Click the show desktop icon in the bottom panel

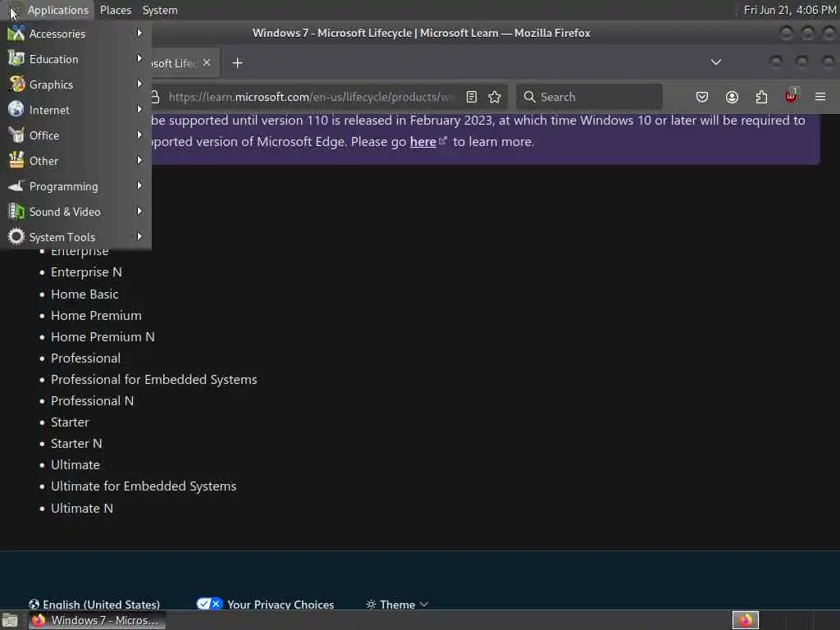click(10, 621)
